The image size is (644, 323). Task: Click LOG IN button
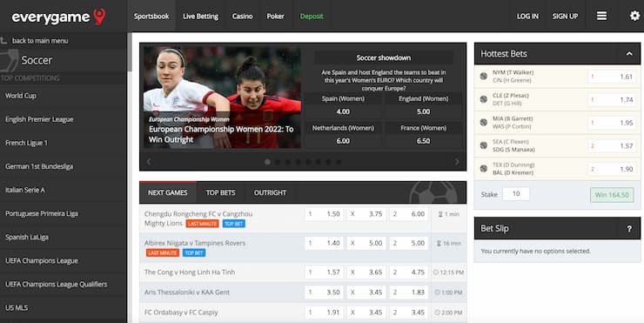point(527,17)
